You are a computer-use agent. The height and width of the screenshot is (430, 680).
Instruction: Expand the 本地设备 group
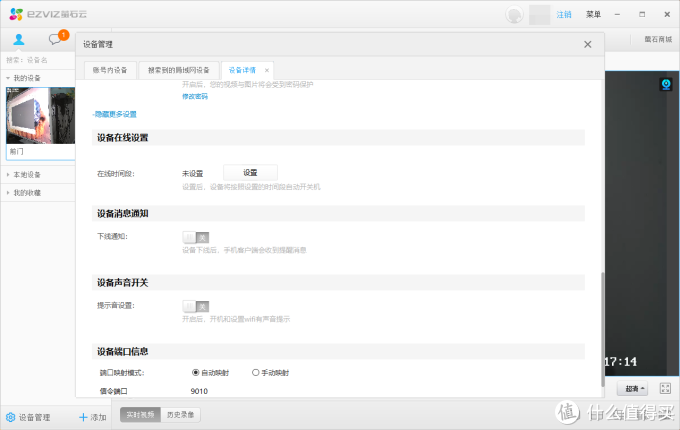click(8, 175)
